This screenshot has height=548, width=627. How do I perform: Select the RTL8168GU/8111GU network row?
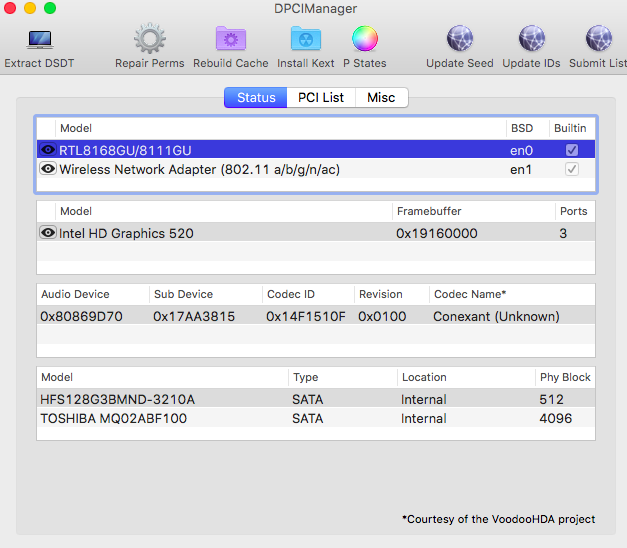pos(316,150)
